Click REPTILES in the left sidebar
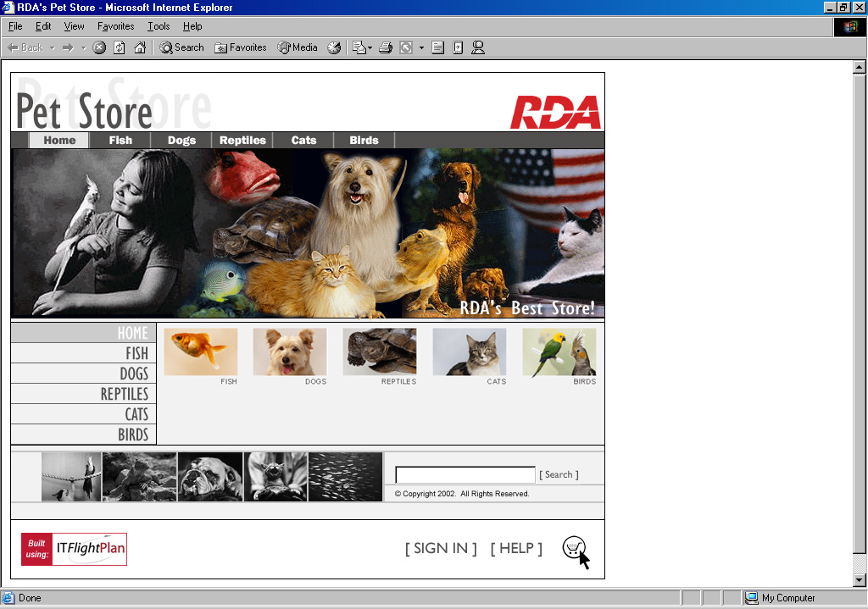This screenshot has height=609, width=868. 84,394
